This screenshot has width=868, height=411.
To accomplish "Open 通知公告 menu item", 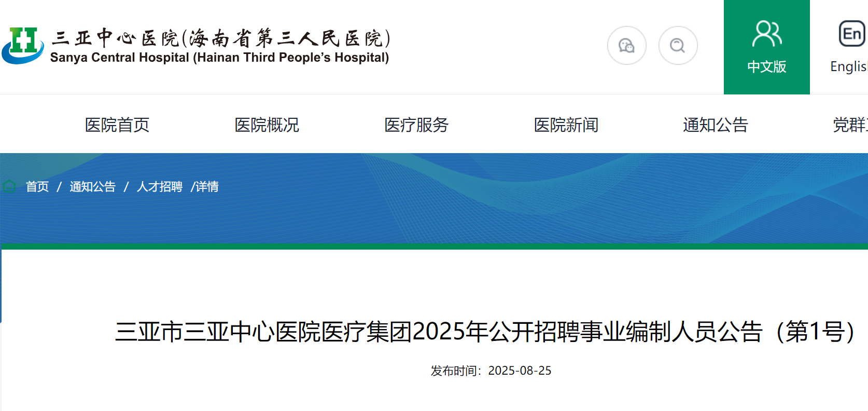I will (716, 125).
